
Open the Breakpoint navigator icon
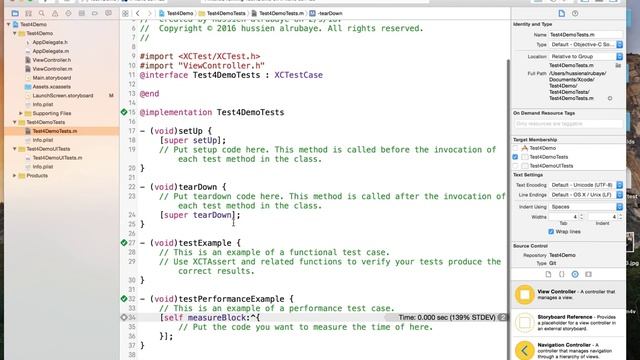[95, 13]
